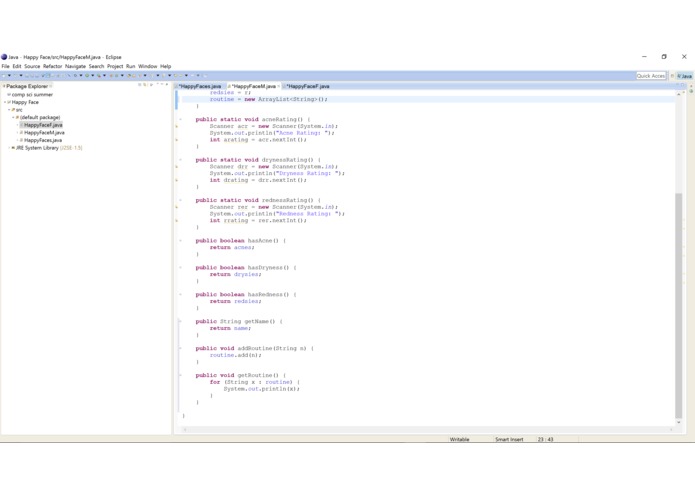The image size is (695, 494).
Task: Select HappyFaces.java in Package Explorer
Action: pos(43,140)
